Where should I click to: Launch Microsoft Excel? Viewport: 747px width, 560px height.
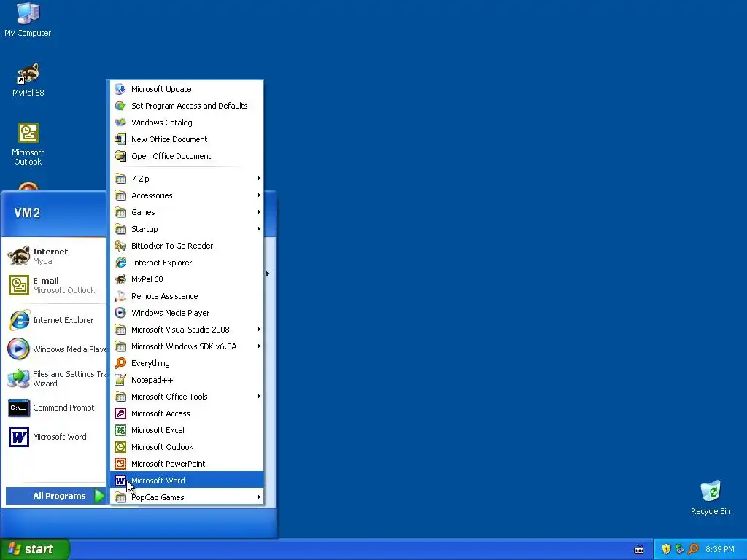tap(187, 430)
